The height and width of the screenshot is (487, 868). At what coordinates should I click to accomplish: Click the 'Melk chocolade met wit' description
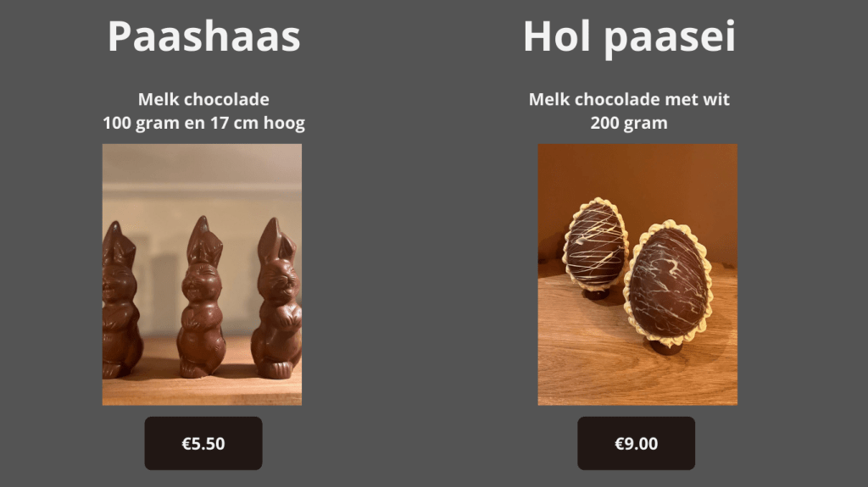pos(629,99)
